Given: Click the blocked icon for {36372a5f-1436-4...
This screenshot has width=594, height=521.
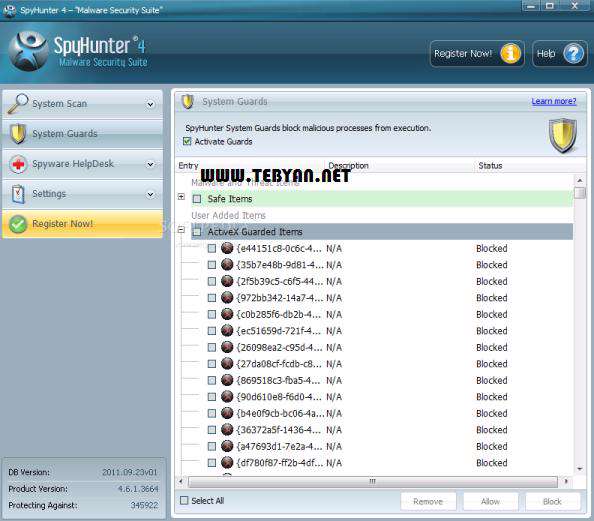Looking at the screenshot, I should click(x=227, y=429).
